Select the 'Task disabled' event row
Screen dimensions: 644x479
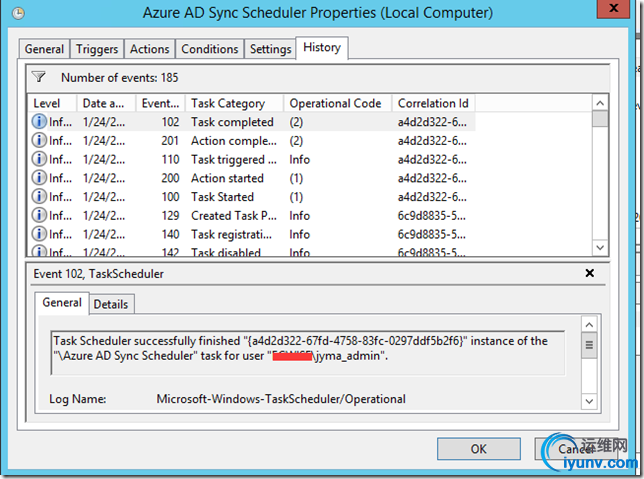pos(252,251)
